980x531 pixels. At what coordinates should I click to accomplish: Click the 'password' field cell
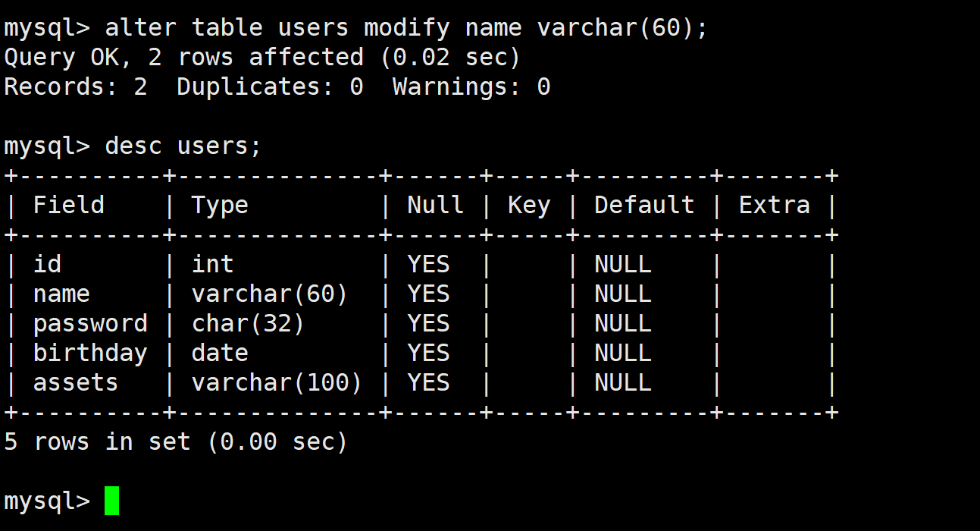pyautogui.click(x=90, y=324)
